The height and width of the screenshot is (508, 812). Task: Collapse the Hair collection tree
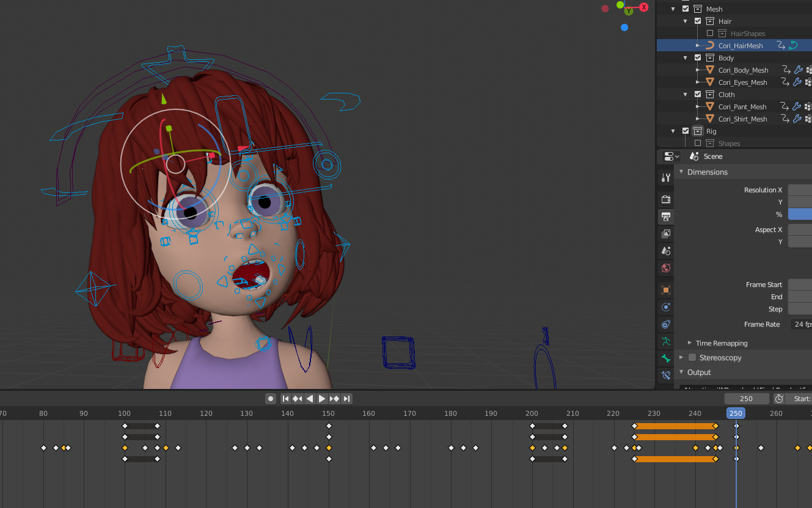pyautogui.click(x=686, y=21)
